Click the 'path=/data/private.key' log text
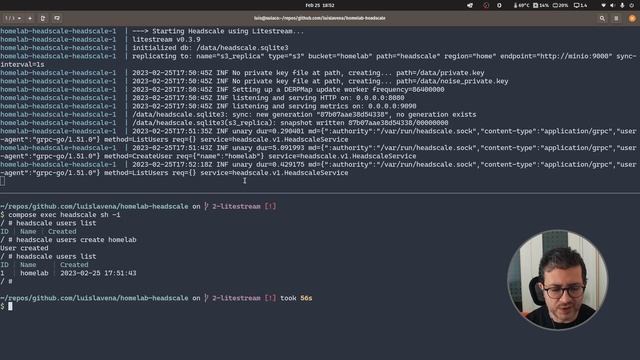 (x=440, y=73)
